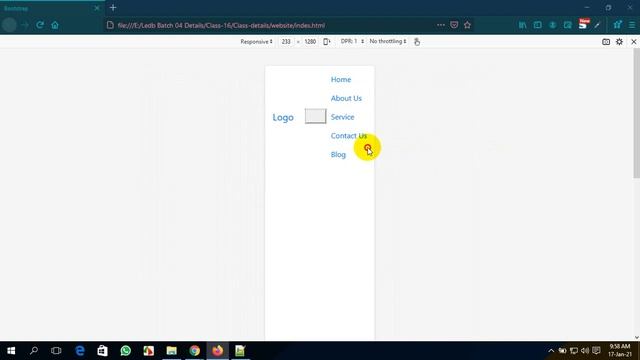Open Microsoft Store from taskbar
Viewport: 640px width, 360px height.
pyautogui.click(x=102, y=351)
